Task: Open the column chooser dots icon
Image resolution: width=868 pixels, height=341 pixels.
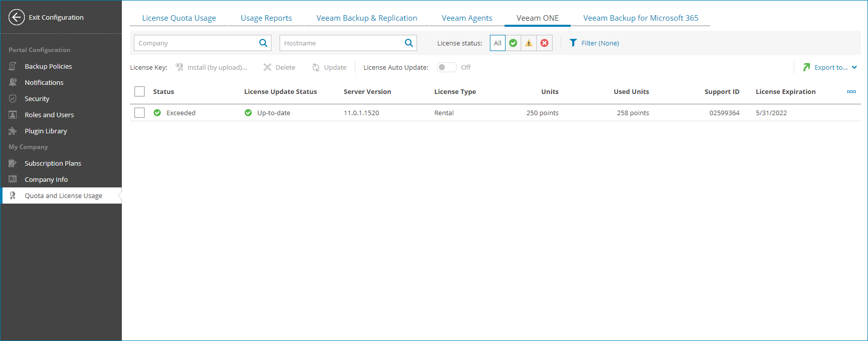Action: tap(851, 91)
